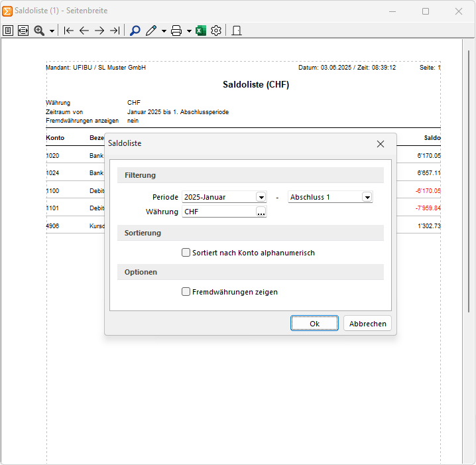Toggle Fremdwährungen zeigen checkbox

coord(186,292)
